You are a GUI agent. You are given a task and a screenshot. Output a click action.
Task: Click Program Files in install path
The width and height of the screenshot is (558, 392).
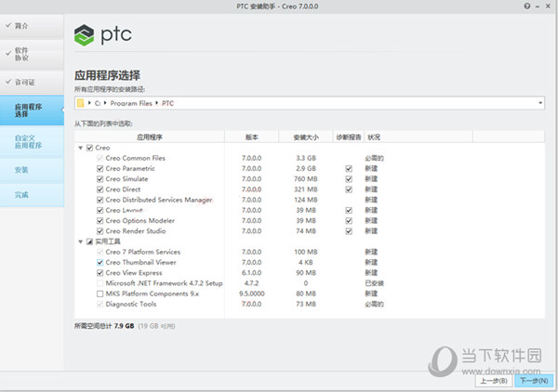pyautogui.click(x=131, y=103)
